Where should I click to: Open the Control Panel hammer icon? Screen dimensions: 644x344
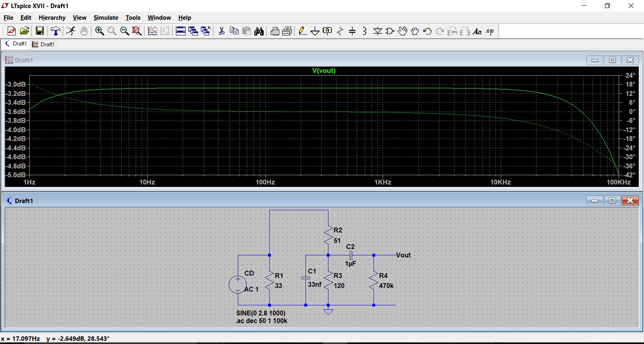coord(56,31)
